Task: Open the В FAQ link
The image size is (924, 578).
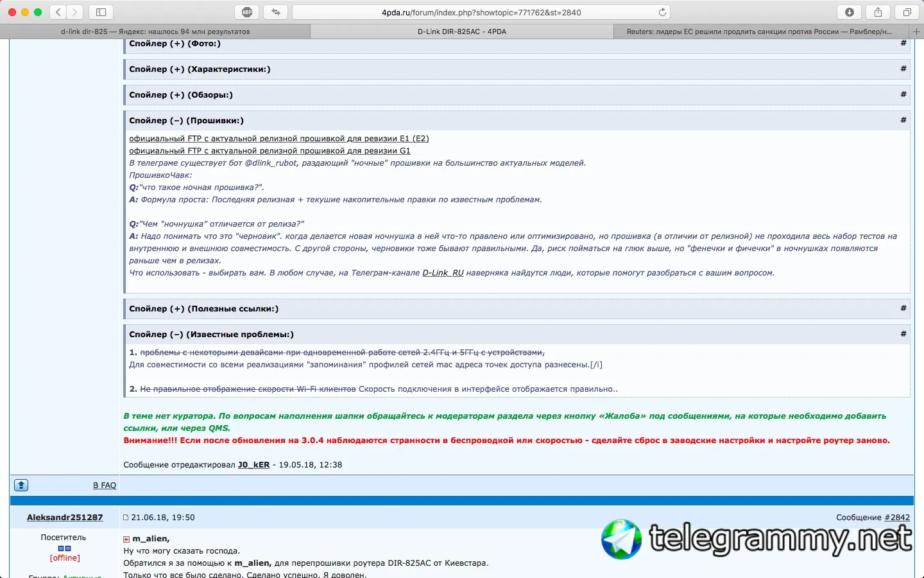Action: [x=105, y=486]
